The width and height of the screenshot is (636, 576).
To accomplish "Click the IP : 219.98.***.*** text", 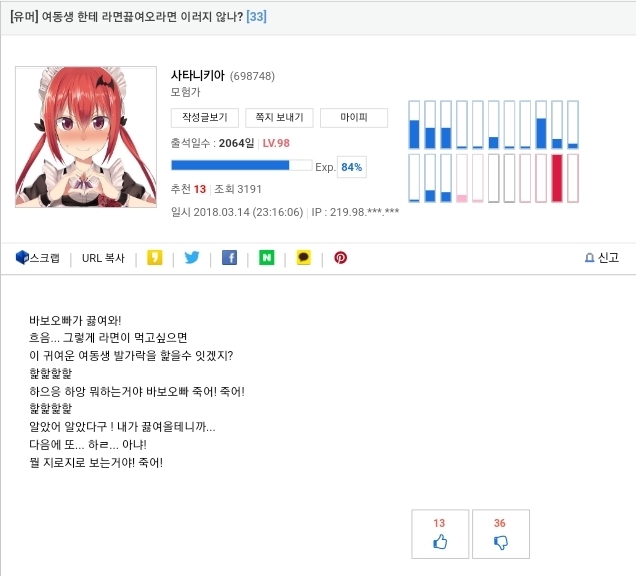I will tap(355, 212).
